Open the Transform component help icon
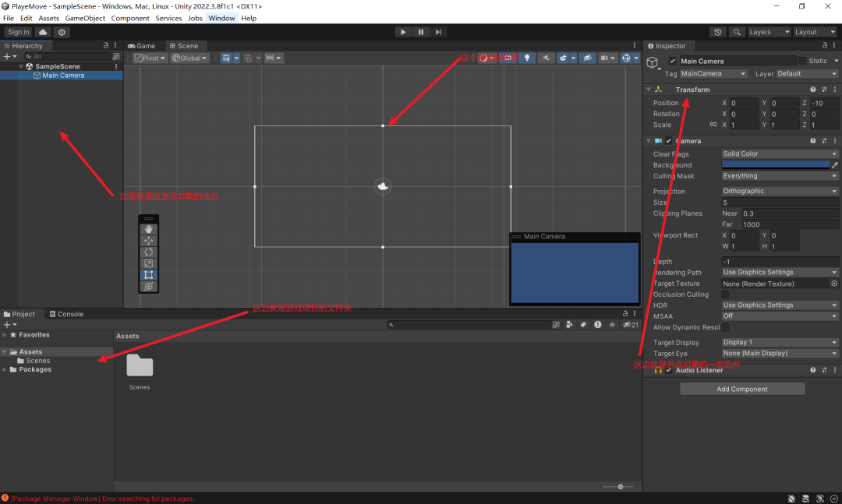The height and width of the screenshot is (504, 842). 812,90
